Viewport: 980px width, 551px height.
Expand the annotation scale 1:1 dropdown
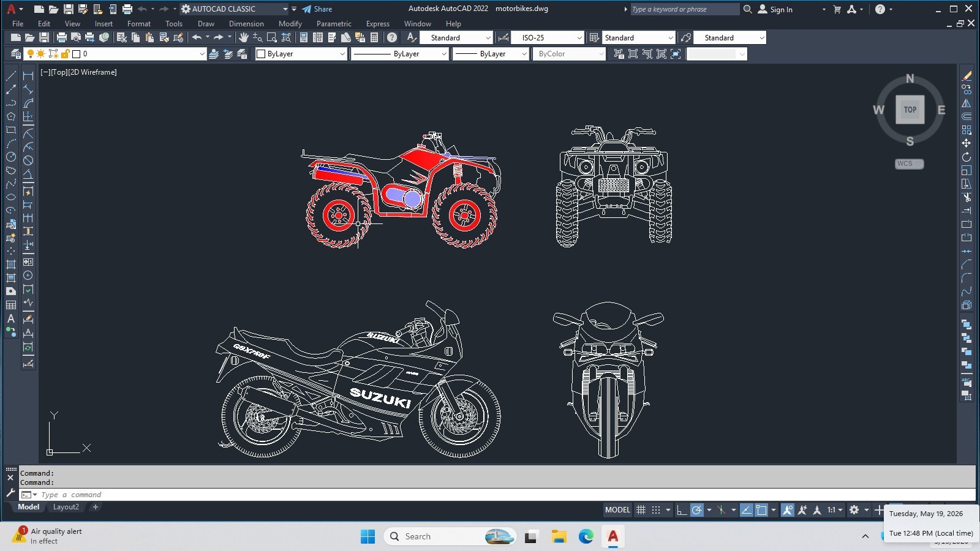[x=835, y=510]
